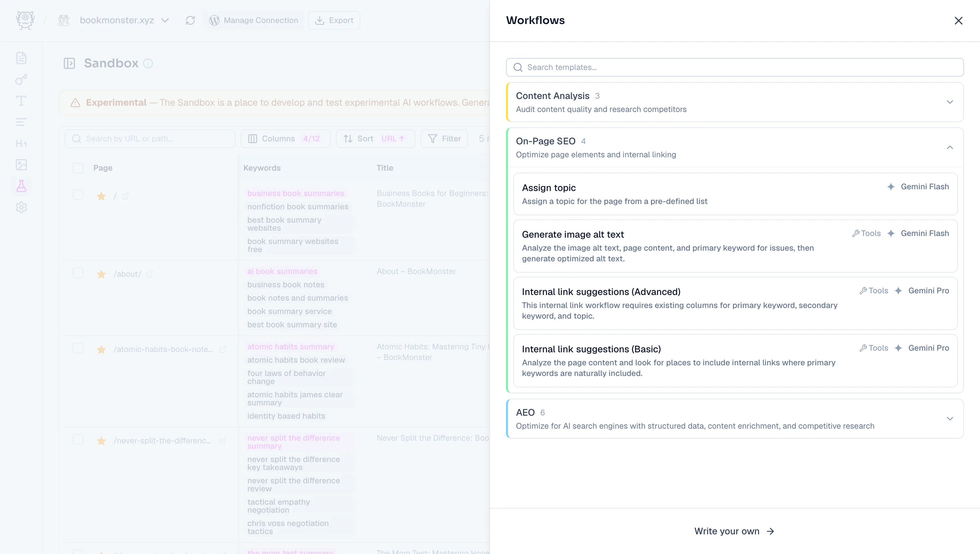Click the Export button

(x=334, y=21)
